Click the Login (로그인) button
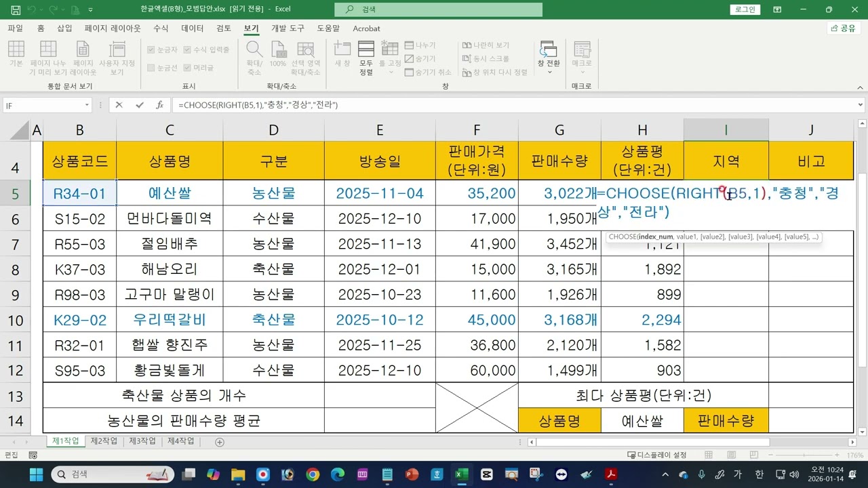This screenshot has width=868, height=488. pos(745,9)
